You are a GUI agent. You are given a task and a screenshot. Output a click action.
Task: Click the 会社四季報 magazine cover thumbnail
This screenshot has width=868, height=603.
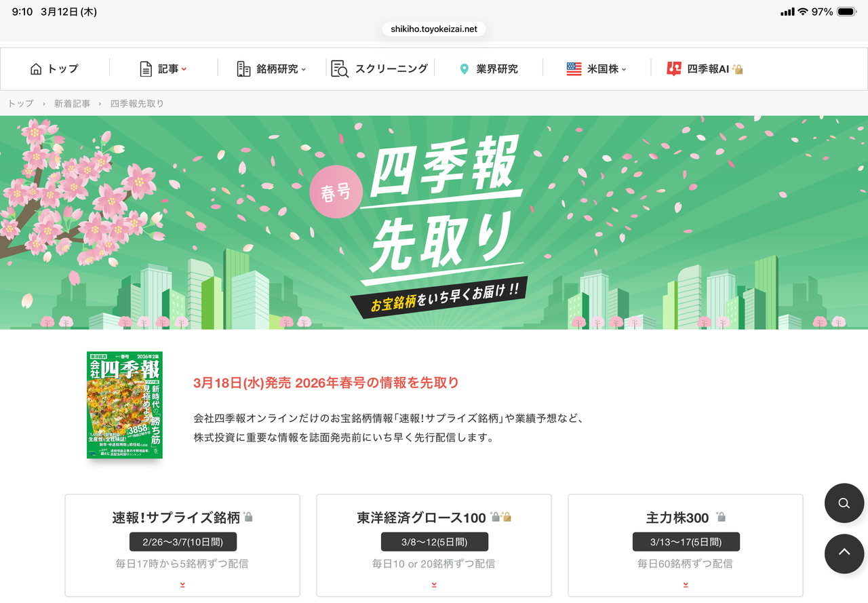[x=125, y=405]
